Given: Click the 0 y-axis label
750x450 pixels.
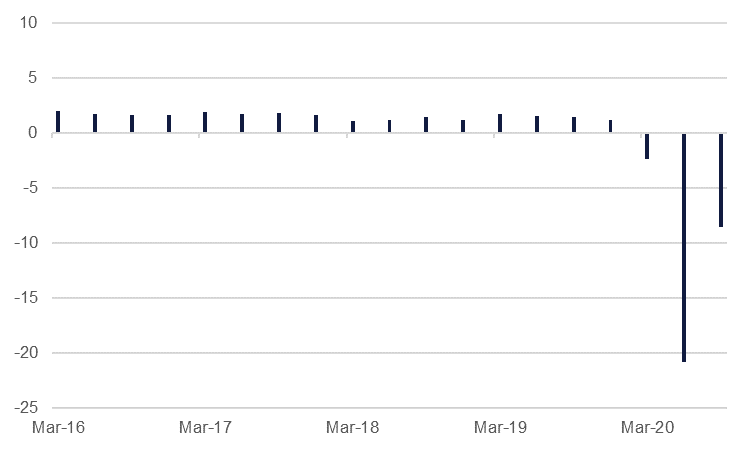Looking at the screenshot, I should click(32, 133).
